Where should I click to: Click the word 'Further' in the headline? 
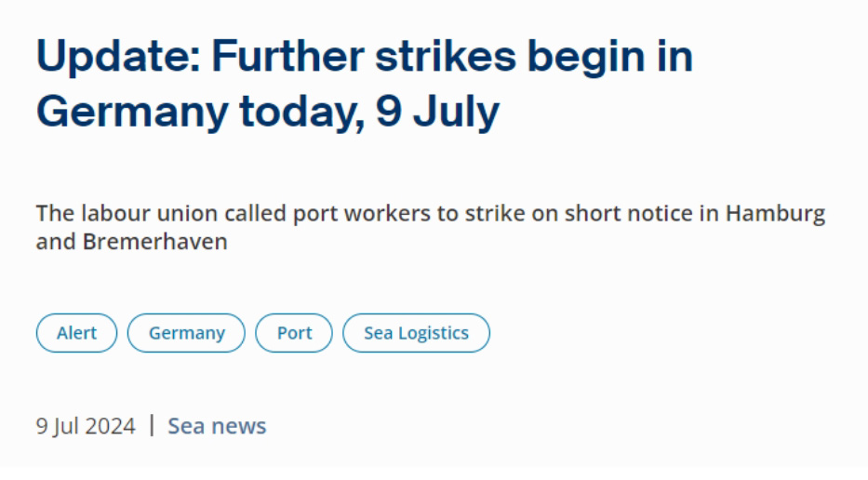(x=287, y=57)
